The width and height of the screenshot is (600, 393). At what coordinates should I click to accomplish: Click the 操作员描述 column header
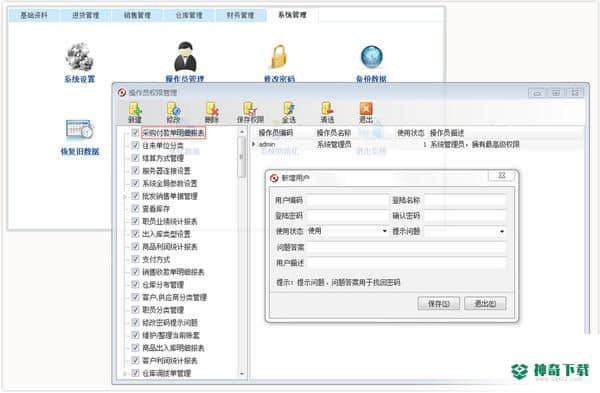pos(447,133)
